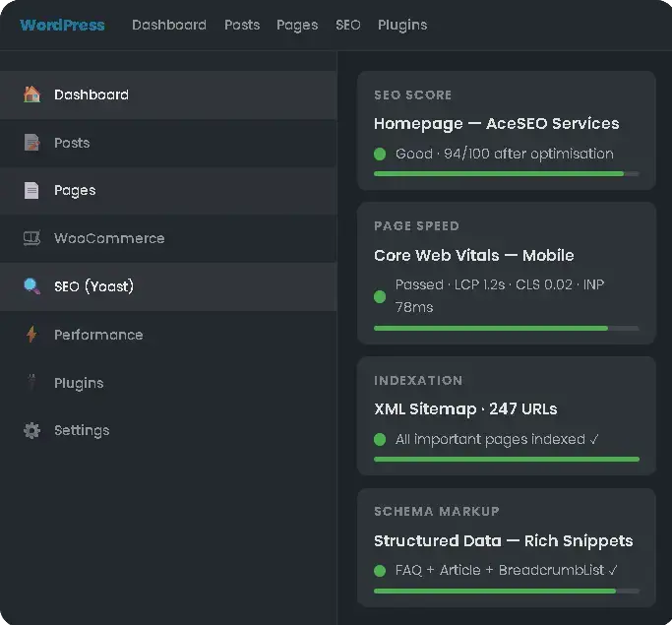The width and height of the screenshot is (672, 625).
Task: Click the green status dot in SEO Score card
Action: (x=380, y=154)
